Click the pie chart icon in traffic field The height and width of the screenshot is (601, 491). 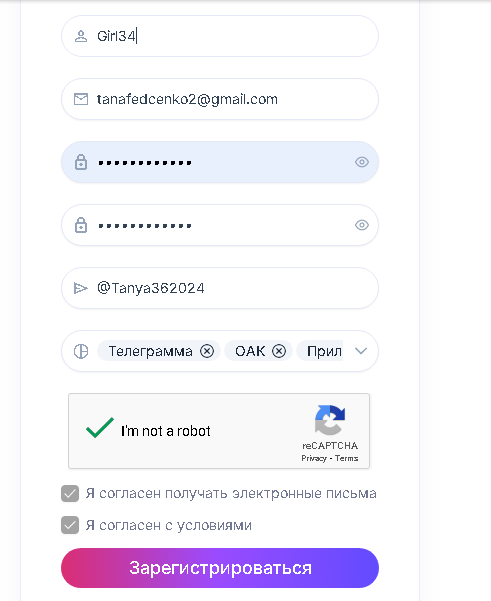[x=81, y=351]
